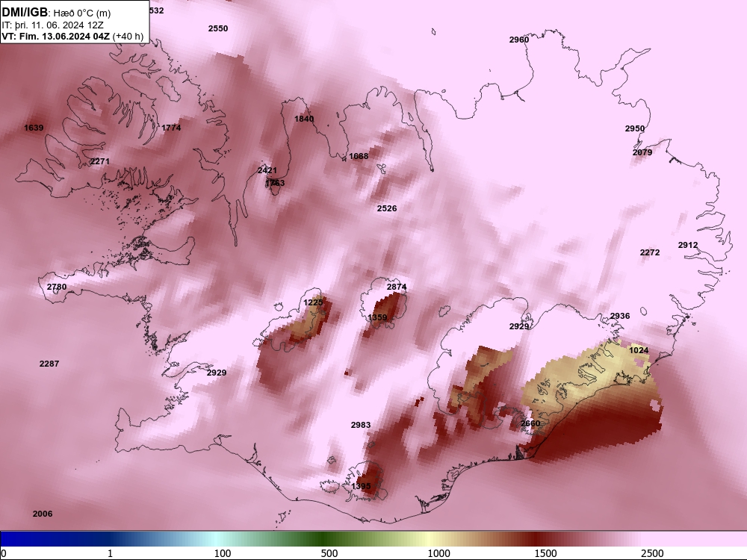Click the color scale tick label 1000
The width and height of the screenshot is (747, 560).
coord(438,553)
